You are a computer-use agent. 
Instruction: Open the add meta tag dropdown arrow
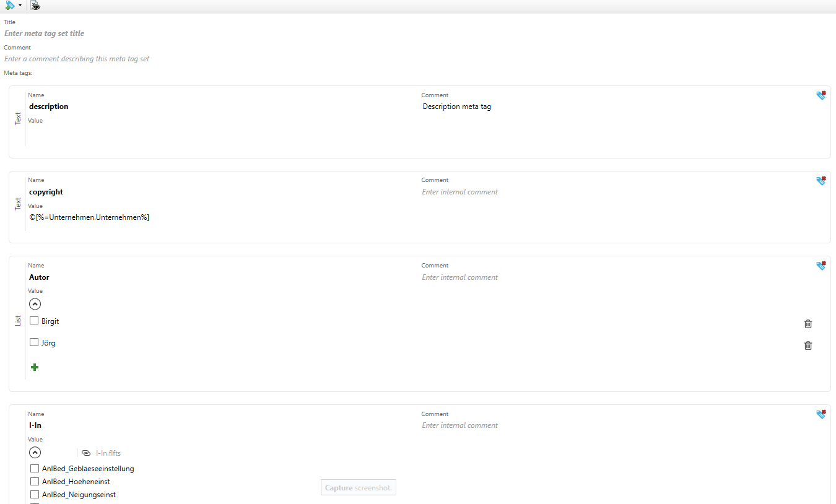tap(20, 6)
